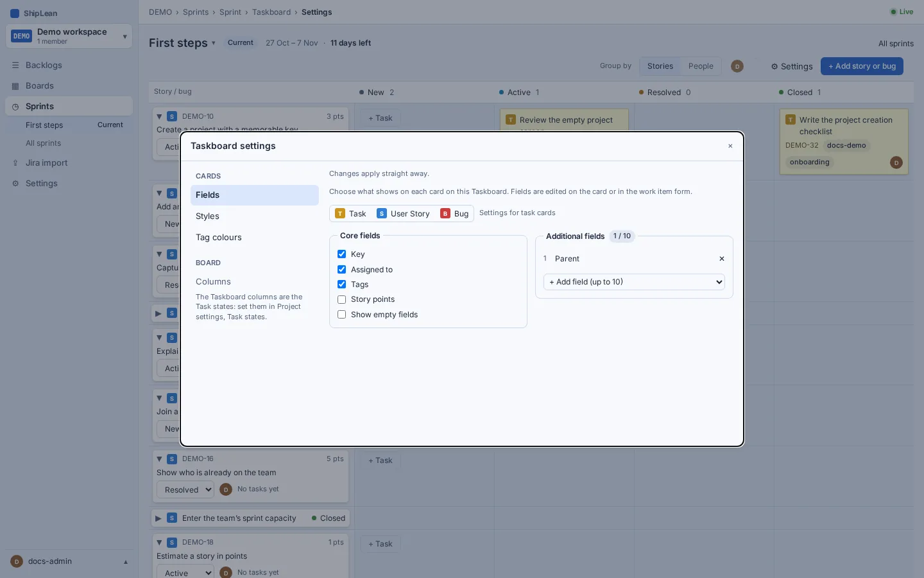Add a task to DEMO-10 row

(x=381, y=118)
